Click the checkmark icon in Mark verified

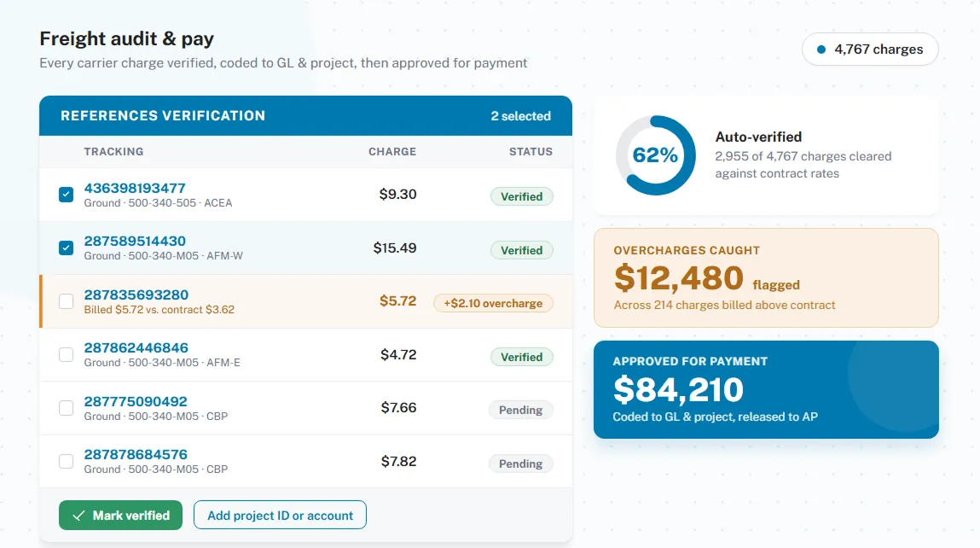pos(78,516)
